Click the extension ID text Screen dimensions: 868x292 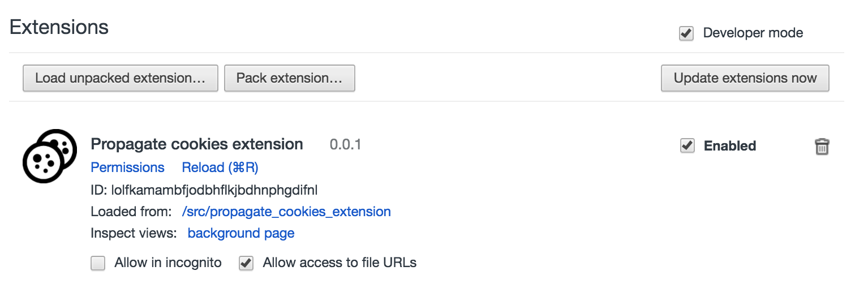coord(208,190)
